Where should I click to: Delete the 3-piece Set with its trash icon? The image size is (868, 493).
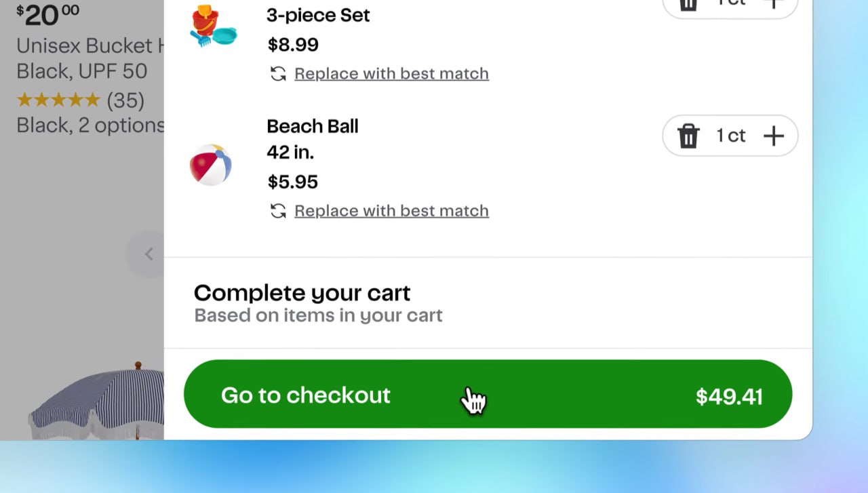click(x=688, y=4)
